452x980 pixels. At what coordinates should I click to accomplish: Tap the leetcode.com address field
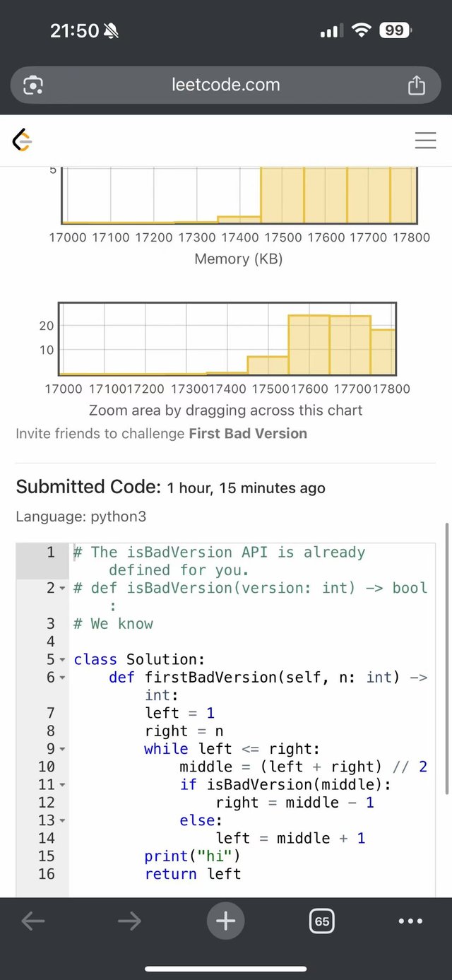[226, 85]
